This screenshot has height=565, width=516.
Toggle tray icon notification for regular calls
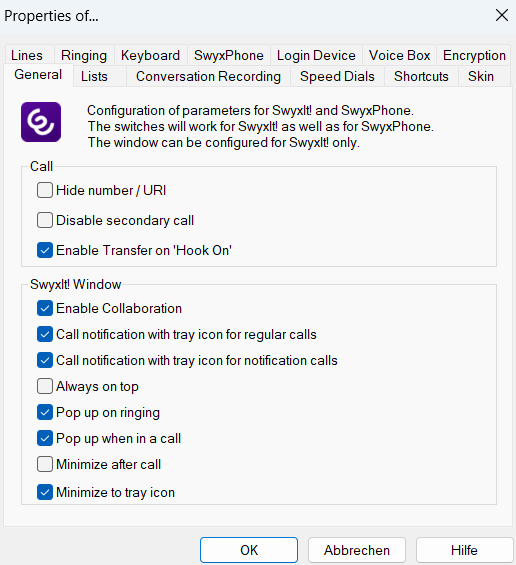click(45, 334)
